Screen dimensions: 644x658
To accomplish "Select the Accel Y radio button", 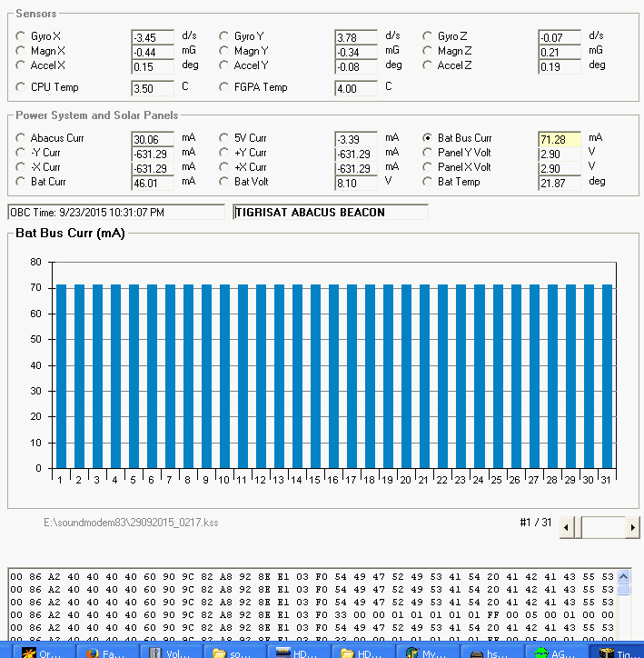I will pyautogui.click(x=223, y=65).
